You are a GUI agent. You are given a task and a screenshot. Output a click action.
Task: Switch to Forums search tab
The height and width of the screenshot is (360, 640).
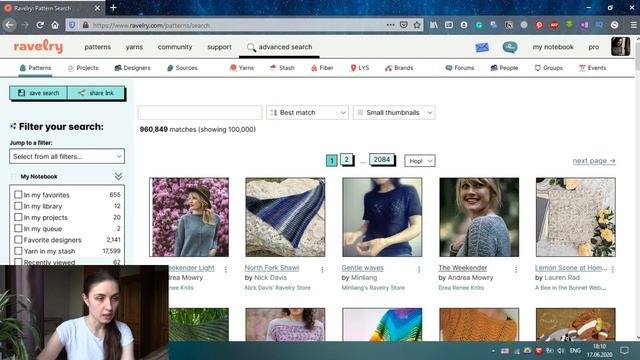click(460, 68)
